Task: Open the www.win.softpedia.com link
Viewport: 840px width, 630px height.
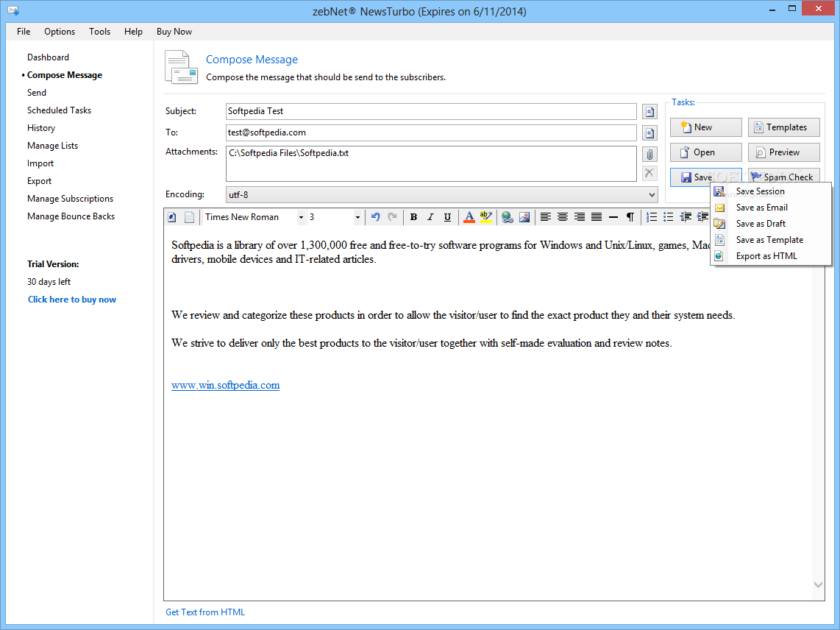Action: (226, 385)
